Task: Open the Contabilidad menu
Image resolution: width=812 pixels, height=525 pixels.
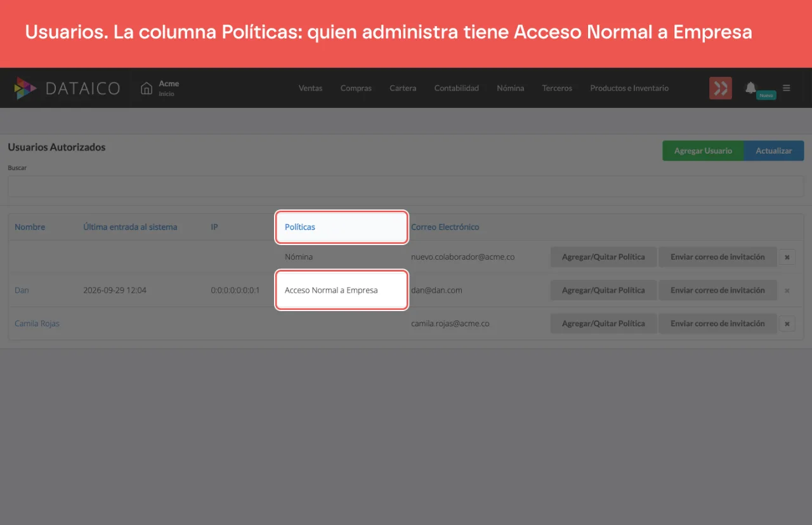Action: (457, 88)
